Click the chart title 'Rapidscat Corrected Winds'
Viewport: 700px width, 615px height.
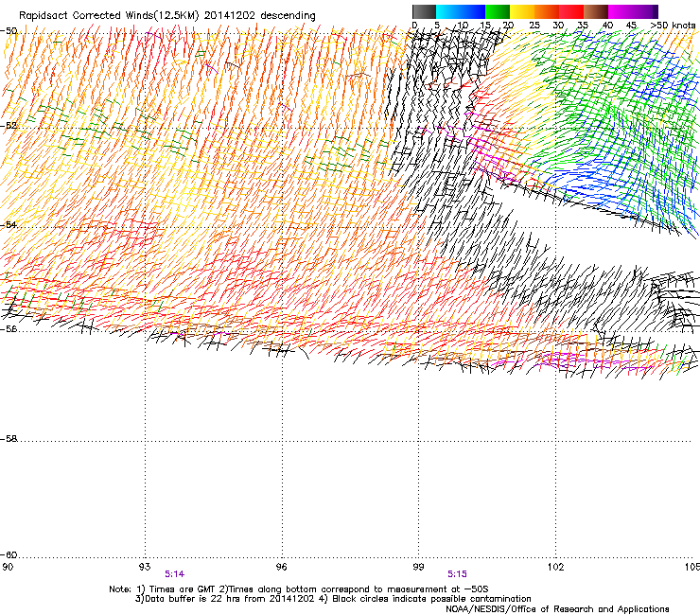[86, 16]
